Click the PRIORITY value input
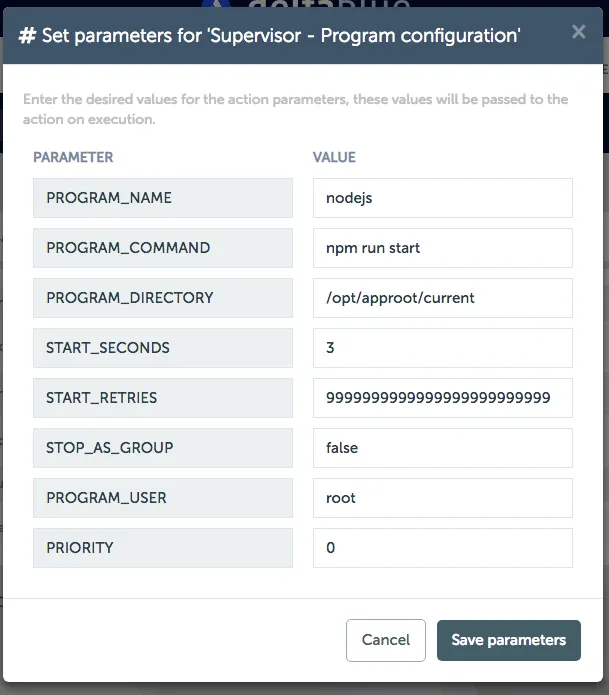This screenshot has width=609, height=695. (442, 548)
